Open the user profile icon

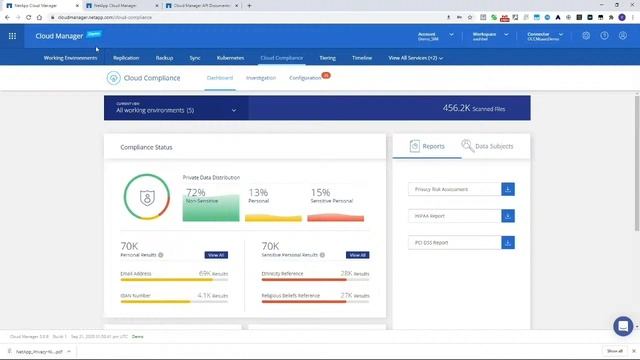[622, 36]
